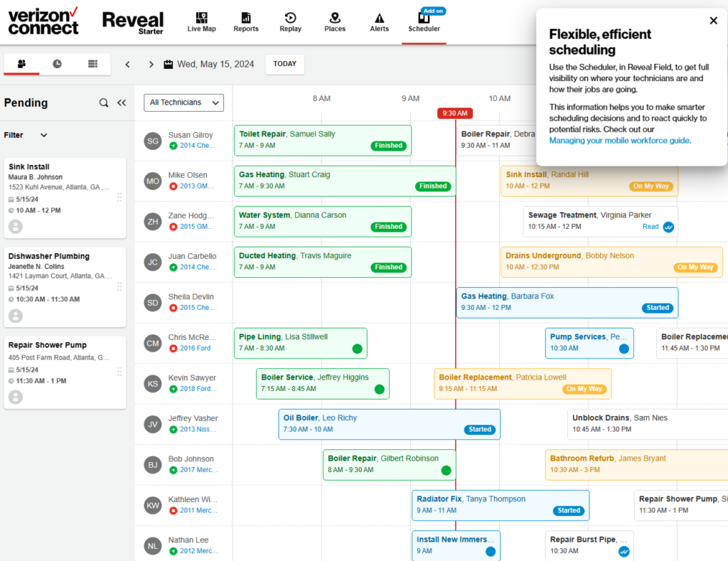Click Susan Gilroy's SG avatar
This screenshot has height=561, width=728.
tap(153, 141)
